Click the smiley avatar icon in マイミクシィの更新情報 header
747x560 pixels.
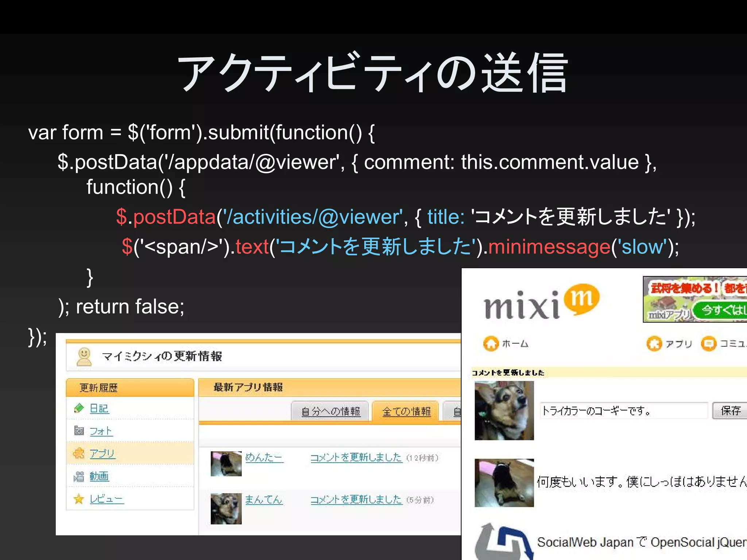[84, 356]
